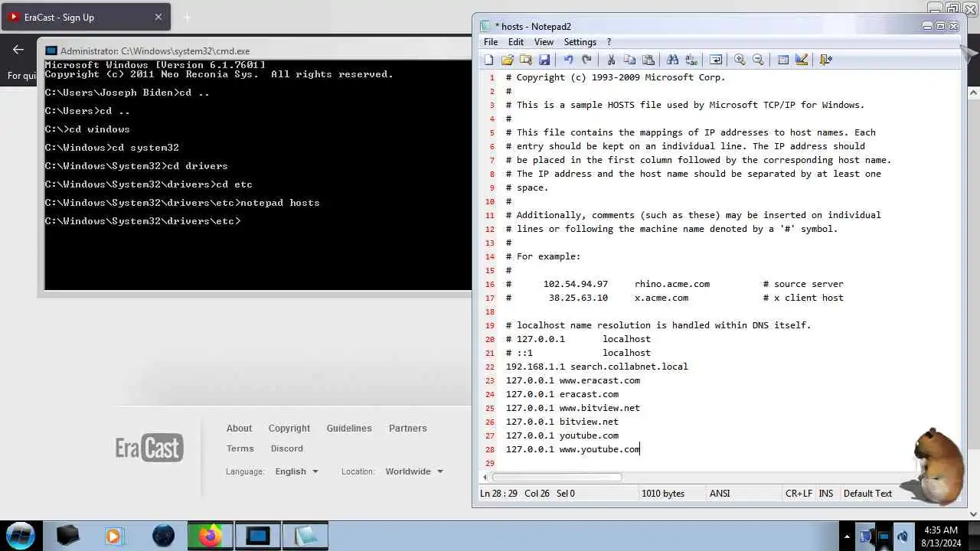Viewport: 980px width, 551px height.
Task: Open the File menu in Notepad2
Action: [491, 42]
